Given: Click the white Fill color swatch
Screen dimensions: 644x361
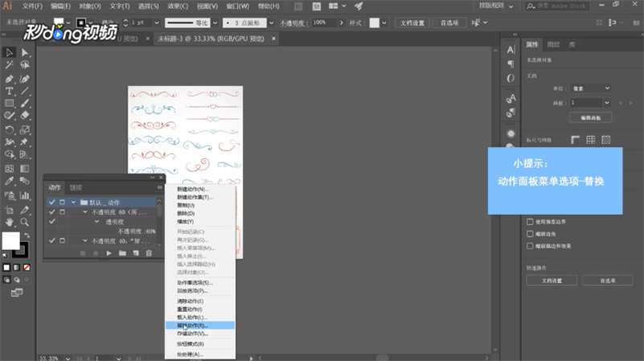Looking at the screenshot, I should (10, 240).
